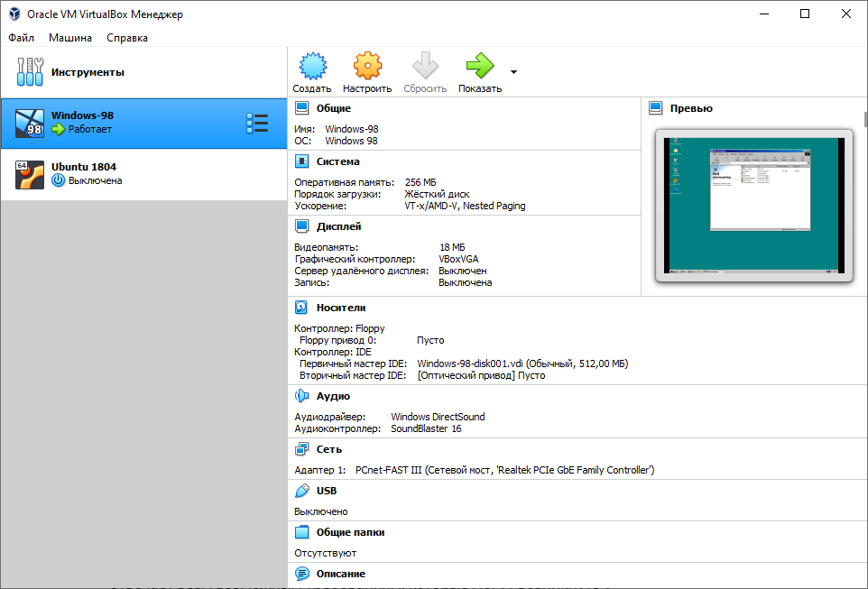
Task: Click the VirtualBox logo in the title bar
Action: [x=14, y=14]
